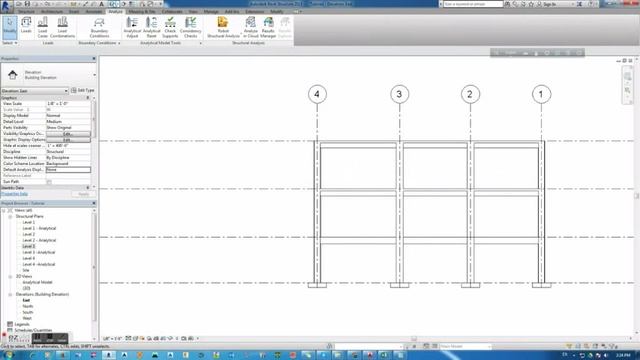The height and width of the screenshot is (360, 640).
Task: Click the system clock in taskbar
Action: (623, 356)
